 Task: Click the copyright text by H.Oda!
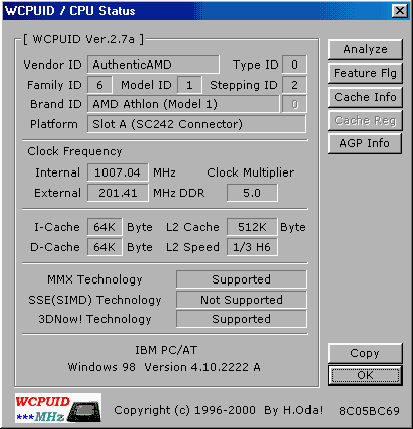click(x=219, y=410)
